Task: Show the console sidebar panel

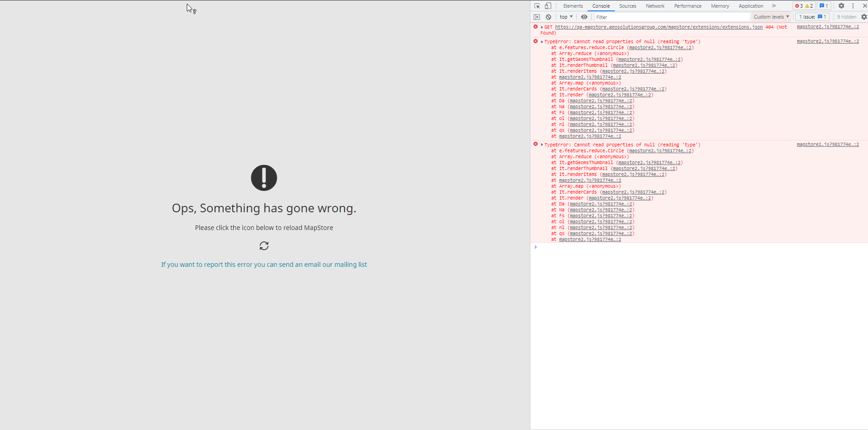Action: pos(537,17)
